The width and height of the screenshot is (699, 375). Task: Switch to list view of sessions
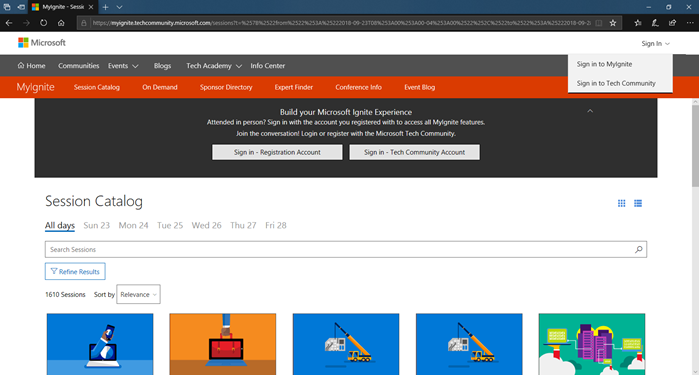click(x=638, y=203)
